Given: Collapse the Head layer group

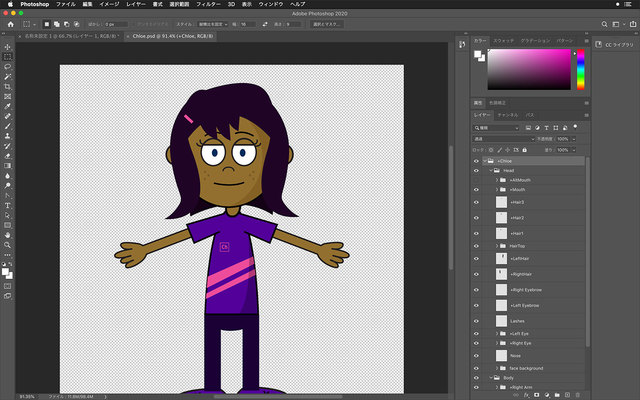Looking at the screenshot, I should click(493, 171).
